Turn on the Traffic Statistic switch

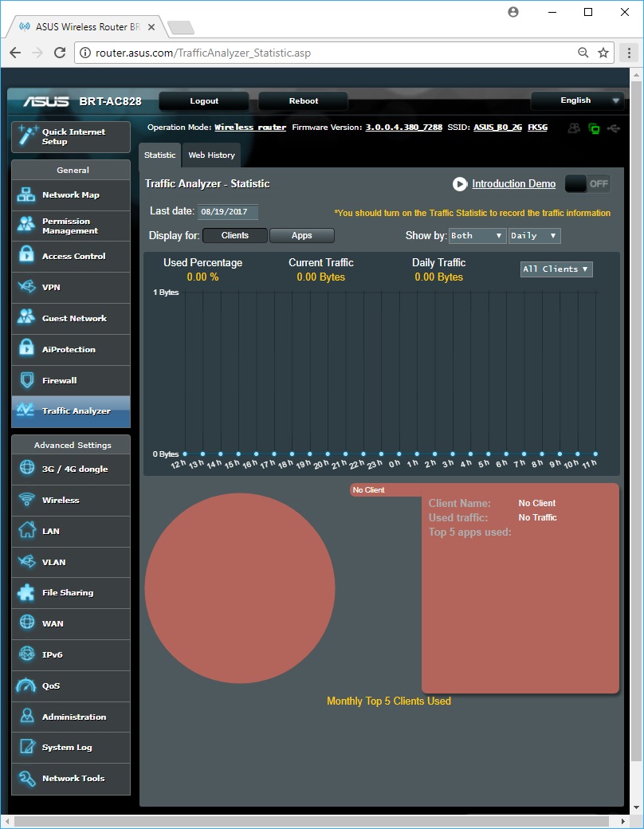(x=588, y=184)
